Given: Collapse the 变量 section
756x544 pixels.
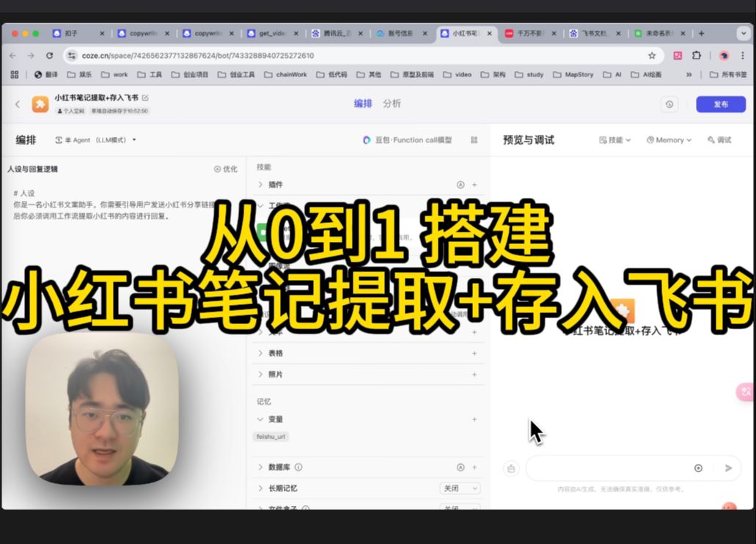Looking at the screenshot, I should tap(260, 419).
